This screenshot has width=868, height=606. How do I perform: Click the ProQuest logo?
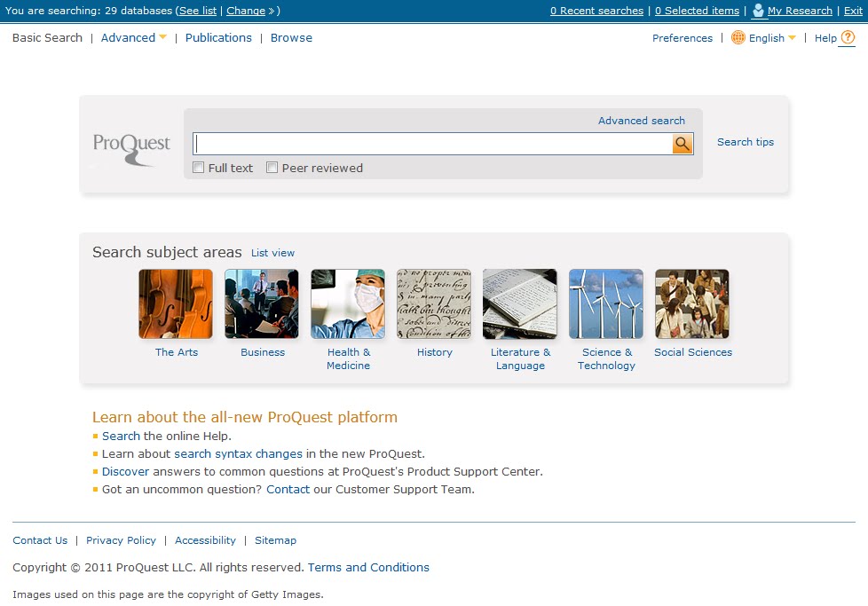coord(131,149)
